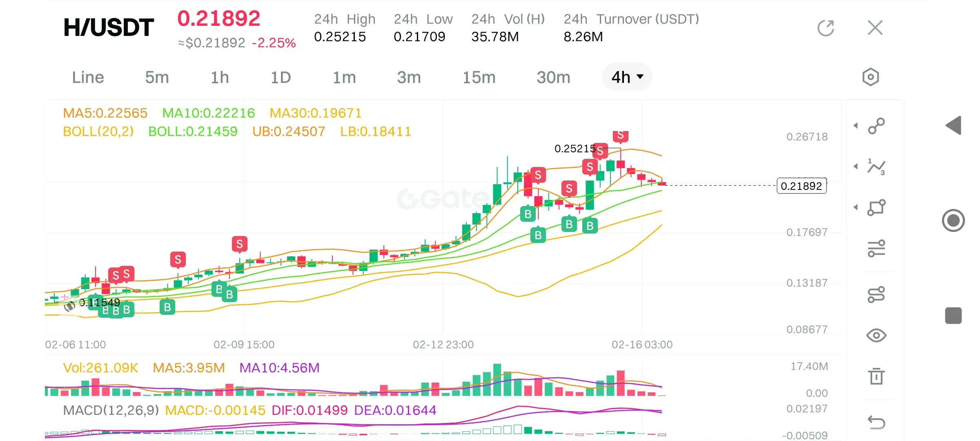Click the undo arrow in drawing toolbar
This screenshot has width=980, height=441.
tap(876, 422)
